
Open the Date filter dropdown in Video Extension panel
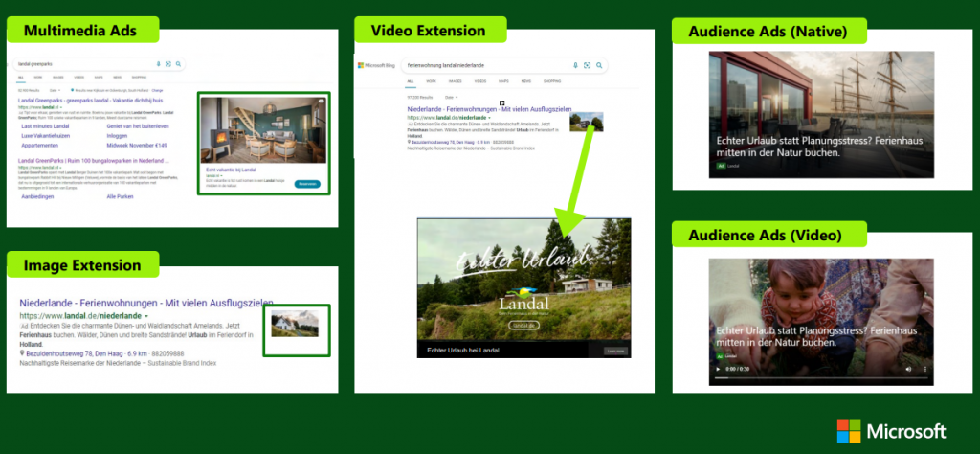(451, 98)
